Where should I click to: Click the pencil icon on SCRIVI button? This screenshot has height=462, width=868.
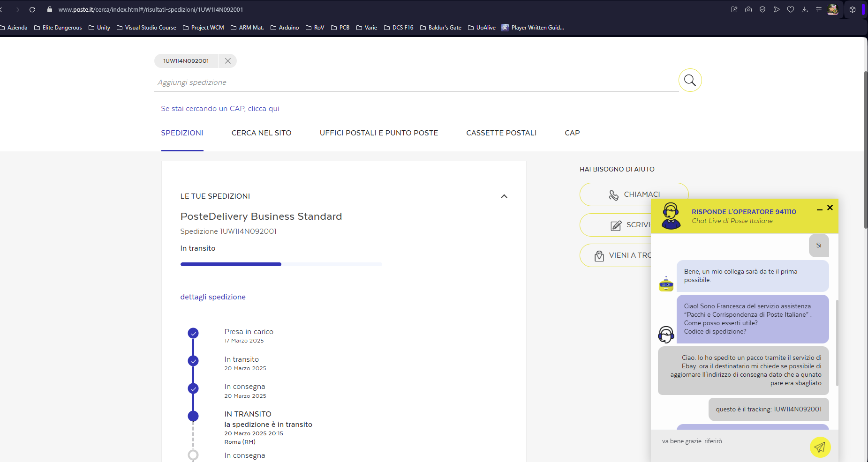616,225
